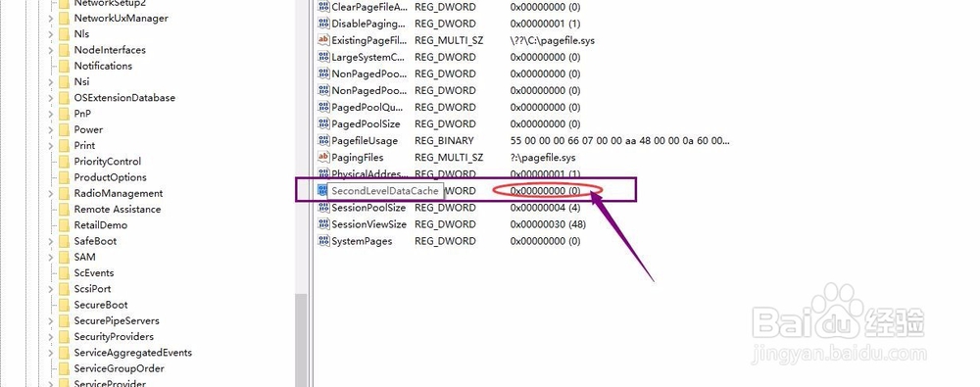Click the PagefileUsage binary value icon
Screen dimensions: 980x387
click(323, 141)
